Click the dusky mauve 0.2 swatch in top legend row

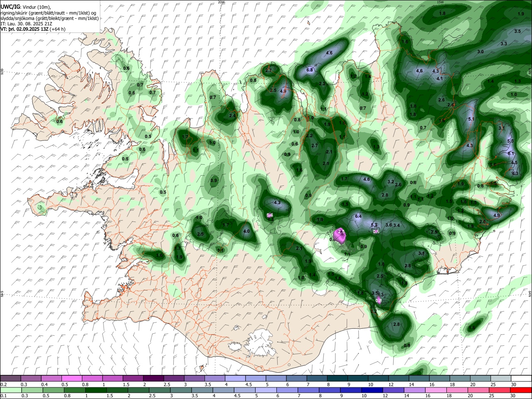10,378
